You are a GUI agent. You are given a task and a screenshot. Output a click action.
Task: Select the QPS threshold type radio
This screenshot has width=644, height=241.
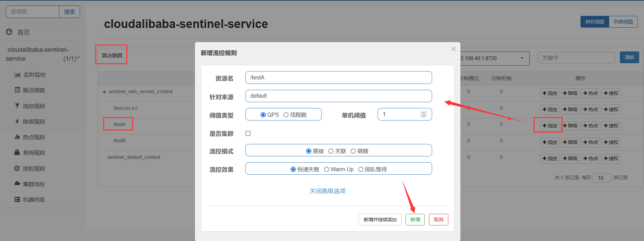pos(263,115)
